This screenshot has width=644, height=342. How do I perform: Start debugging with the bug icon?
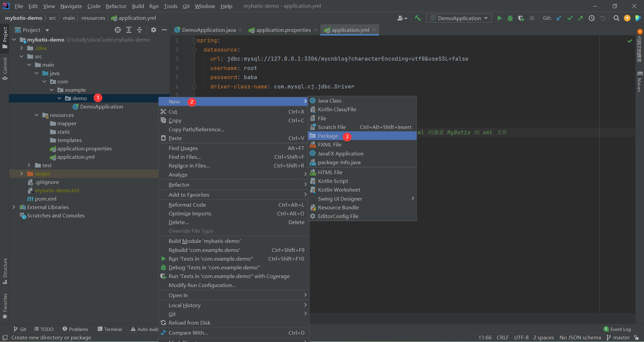click(x=510, y=18)
